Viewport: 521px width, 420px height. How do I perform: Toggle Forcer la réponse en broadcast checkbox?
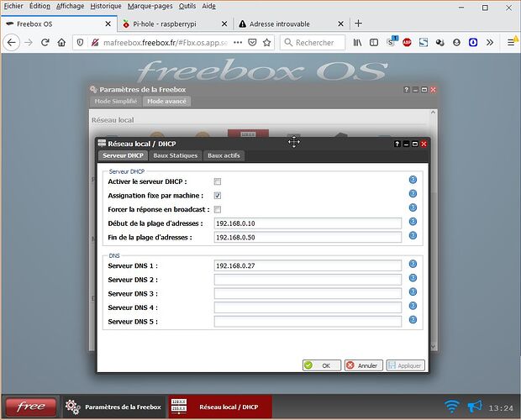point(218,209)
